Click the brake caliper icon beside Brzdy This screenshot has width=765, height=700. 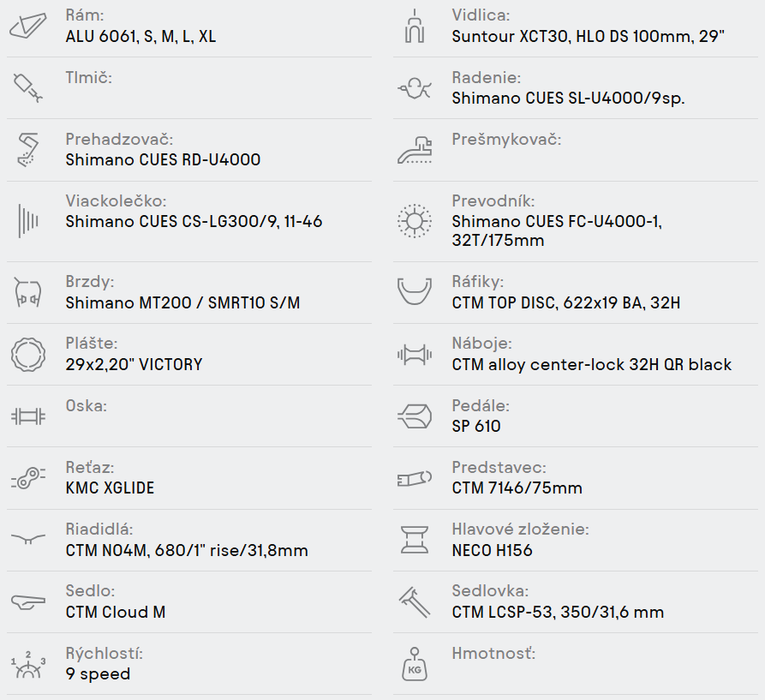click(x=28, y=292)
